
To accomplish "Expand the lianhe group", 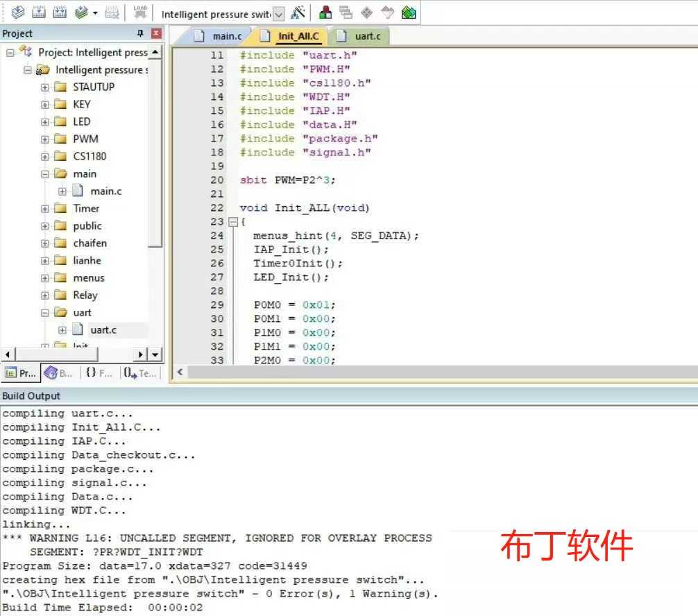I will point(45,261).
